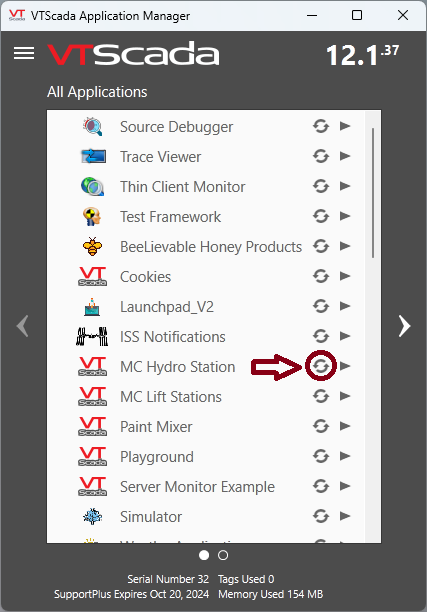This screenshot has height=612, width=427.
Task: Run the Cookies application
Action: [x=345, y=276]
